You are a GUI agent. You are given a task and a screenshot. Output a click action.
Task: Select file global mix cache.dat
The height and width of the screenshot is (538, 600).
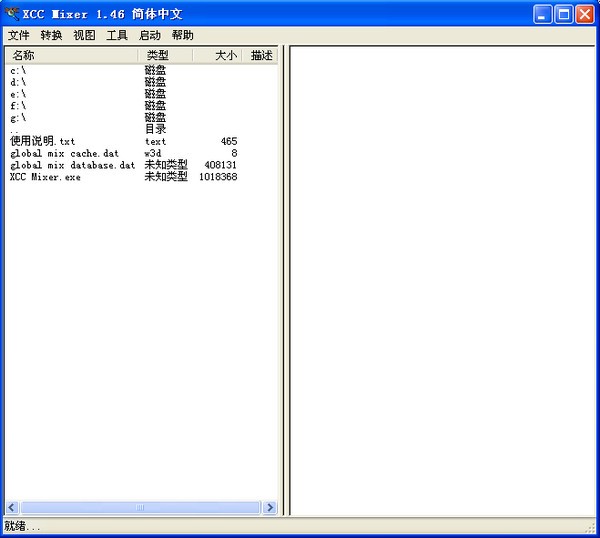(x=64, y=153)
